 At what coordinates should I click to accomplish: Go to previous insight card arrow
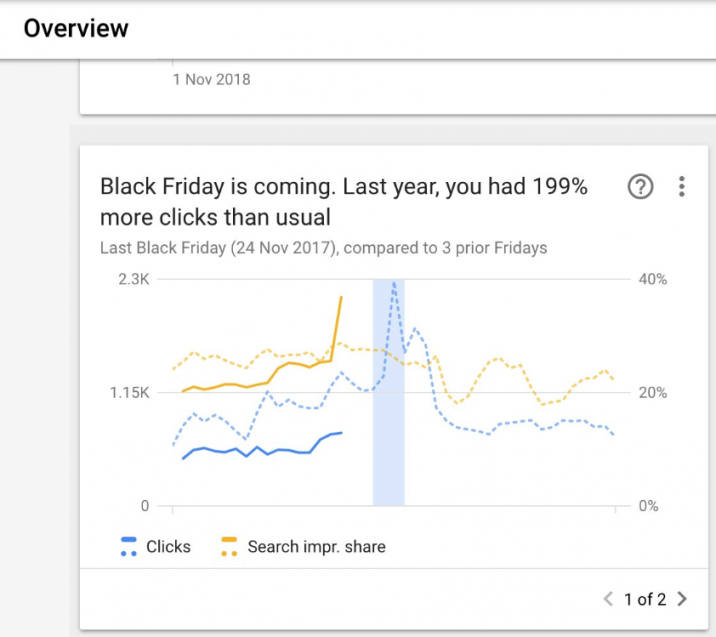tap(608, 599)
